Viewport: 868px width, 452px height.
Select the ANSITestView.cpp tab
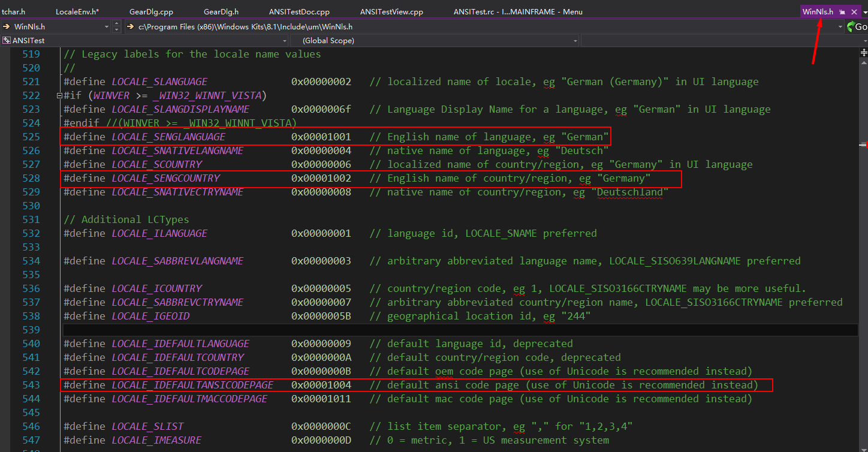point(391,12)
